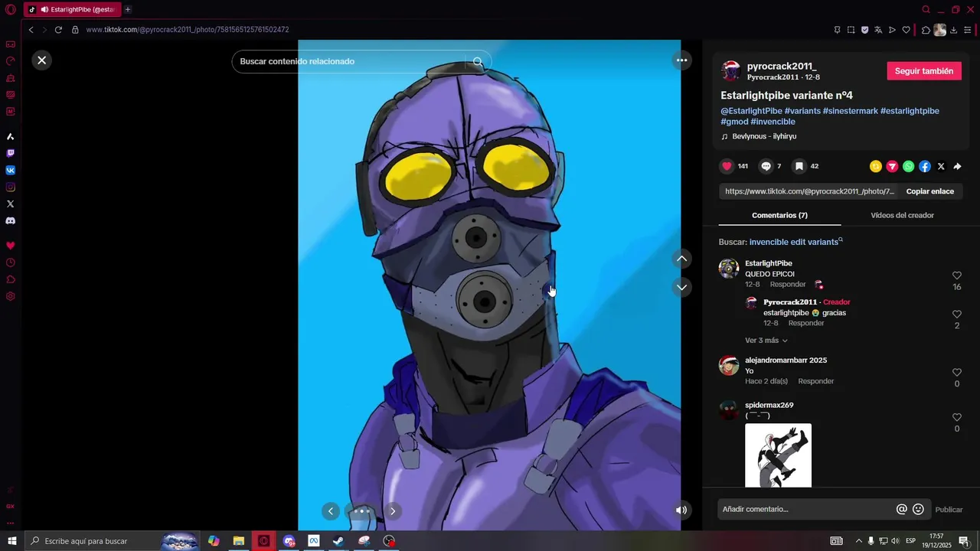The image size is (980, 551).
Task: Share the post via Facebook icon
Action: click(925, 166)
